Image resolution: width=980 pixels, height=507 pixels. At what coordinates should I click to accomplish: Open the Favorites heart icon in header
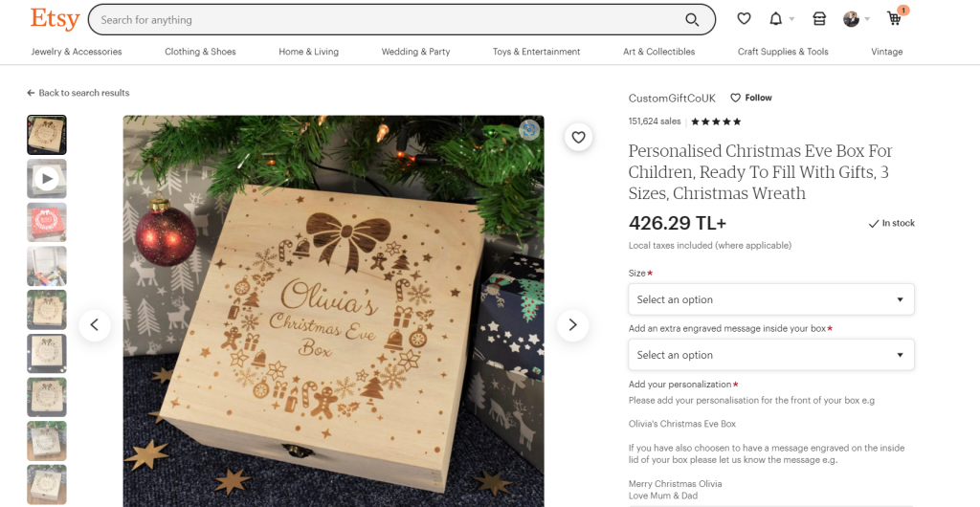743,19
